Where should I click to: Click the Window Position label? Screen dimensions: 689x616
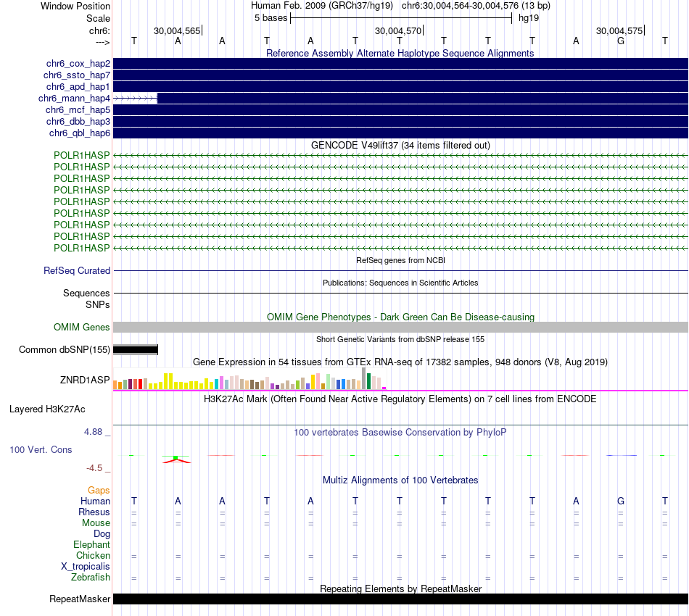[75, 6]
